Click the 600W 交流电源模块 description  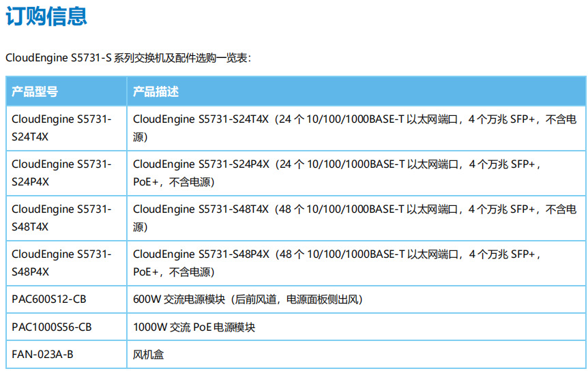[356, 299]
